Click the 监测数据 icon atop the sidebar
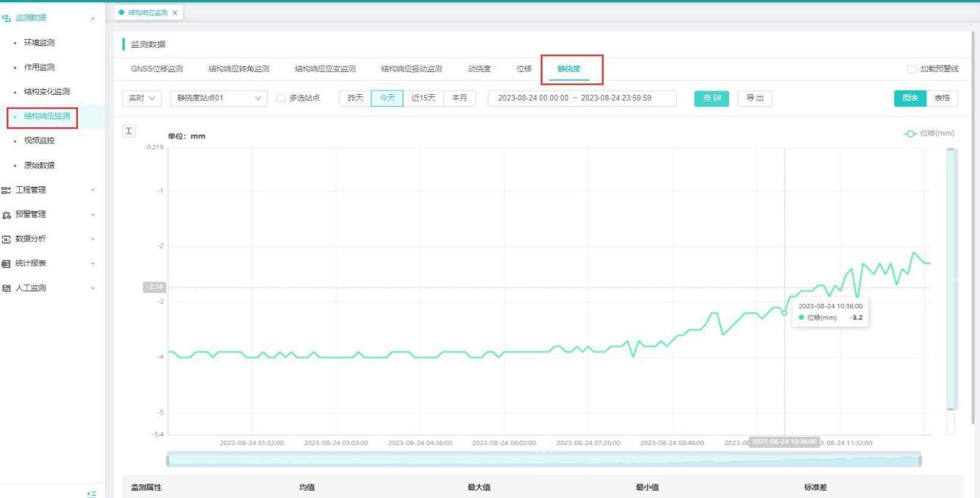Image resolution: width=980 pixels, height=498 pixels. tap(7, 18)
